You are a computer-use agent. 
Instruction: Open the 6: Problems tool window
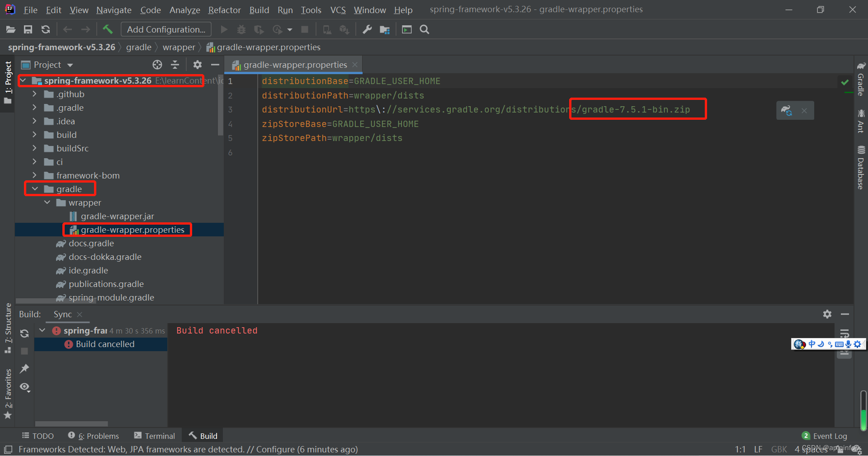click(x=94, y=436)
